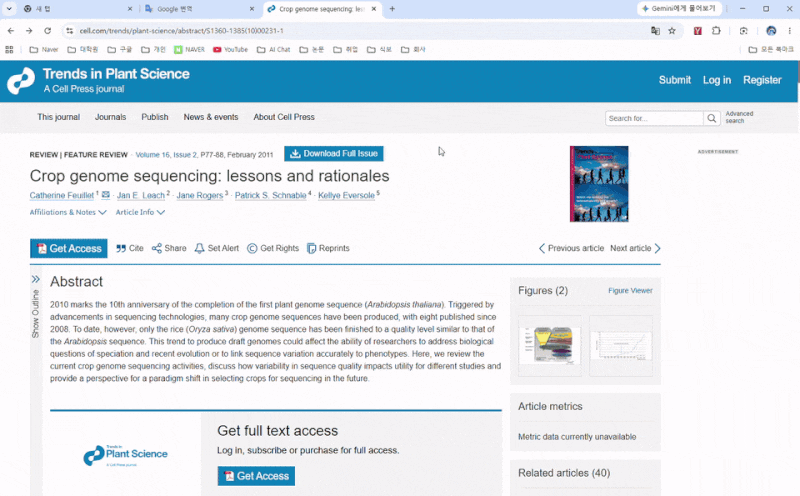Go to Next article

click(x=636, y=248)
